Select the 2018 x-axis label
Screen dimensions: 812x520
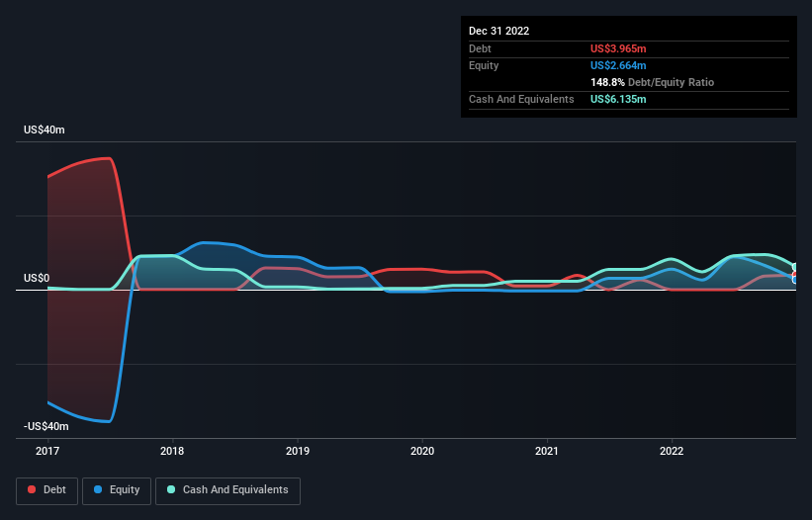pyautogui.click(x=172, y=451)
